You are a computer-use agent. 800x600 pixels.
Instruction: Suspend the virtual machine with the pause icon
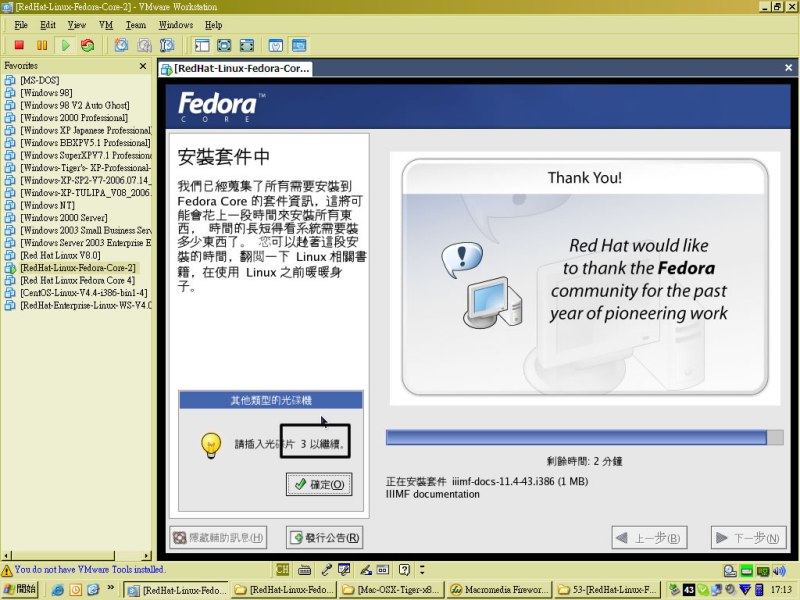42,45
